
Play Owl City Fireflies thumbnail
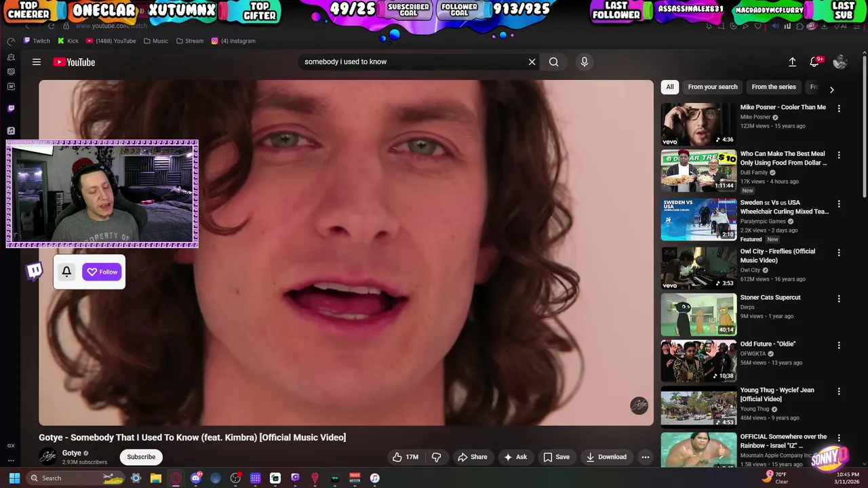tap(698, 268)
